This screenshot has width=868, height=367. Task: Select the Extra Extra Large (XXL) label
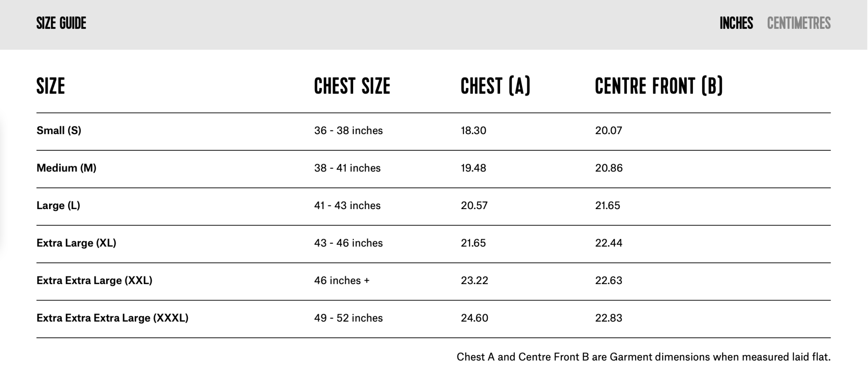coord(95,281)
